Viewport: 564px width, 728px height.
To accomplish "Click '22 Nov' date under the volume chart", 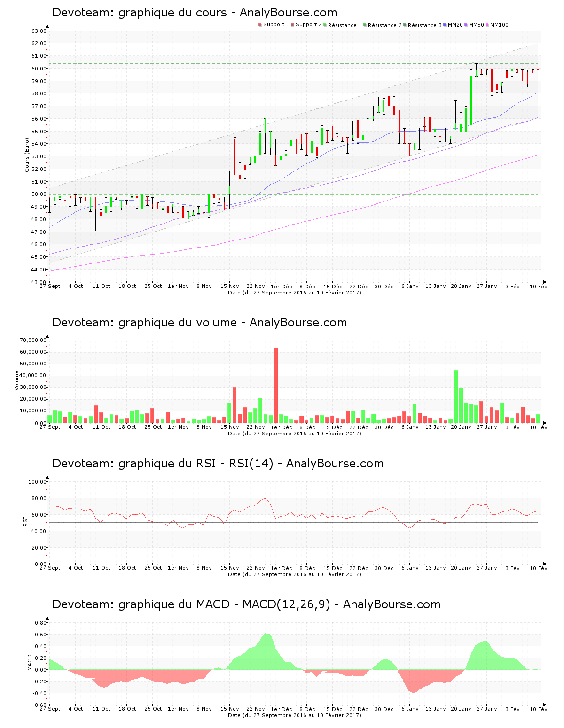I will [x=256, y=427].
